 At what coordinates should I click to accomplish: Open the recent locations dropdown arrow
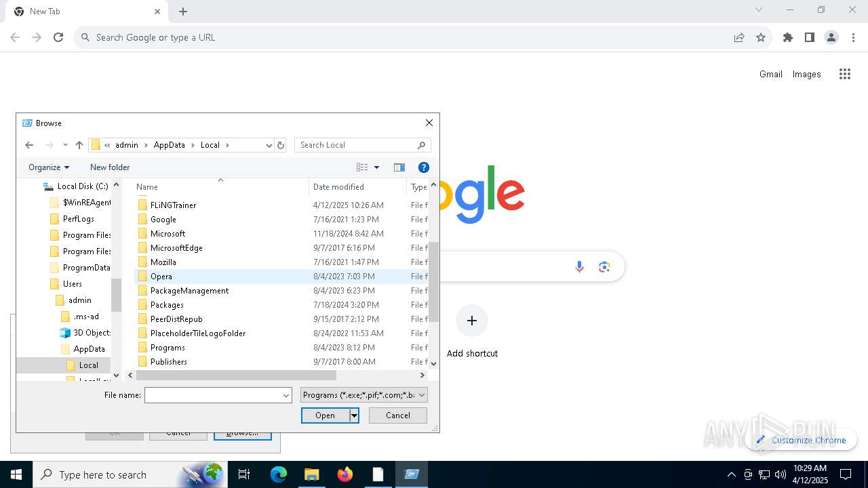(65, 145)
